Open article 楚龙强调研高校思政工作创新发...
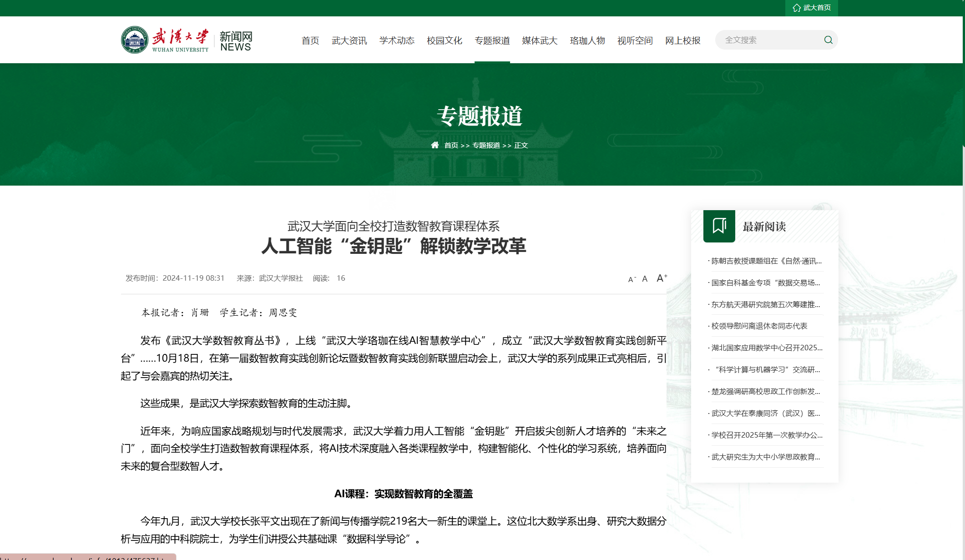The height and width of the screenshot is (560, 965). tap(766, 391)
